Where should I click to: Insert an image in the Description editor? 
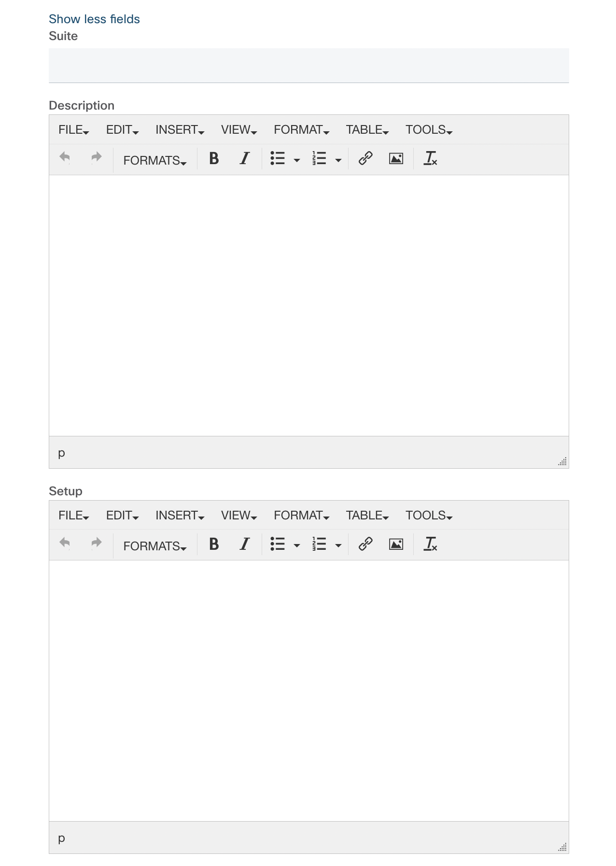coord(396,158)
